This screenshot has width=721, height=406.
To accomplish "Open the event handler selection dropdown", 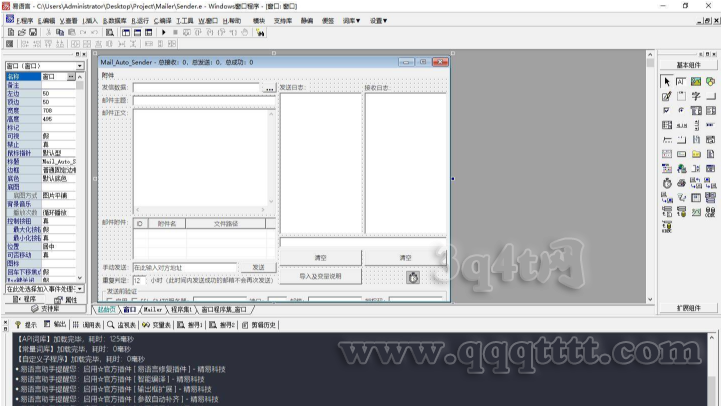I will point(80,289).
